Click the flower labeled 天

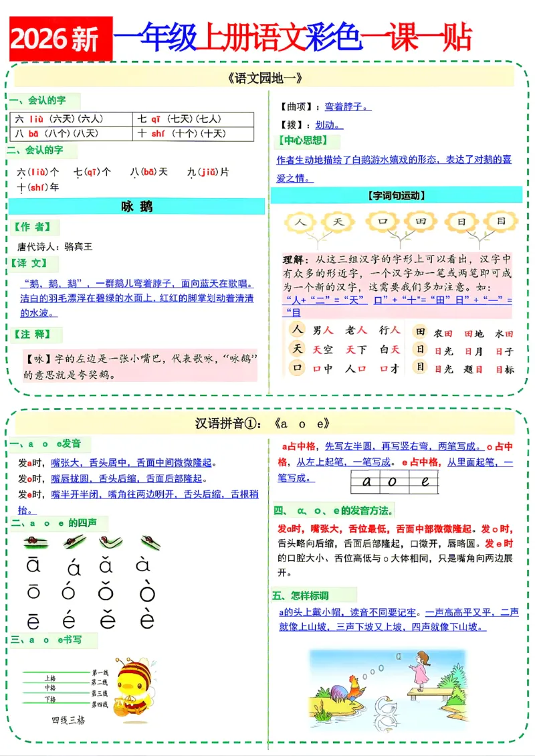(x=338, y=221)
